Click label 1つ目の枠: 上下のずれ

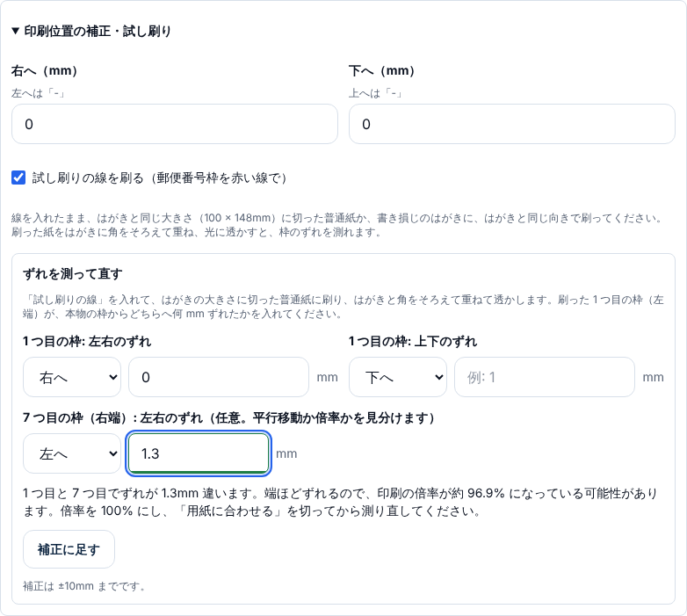(x=413, y=342)
